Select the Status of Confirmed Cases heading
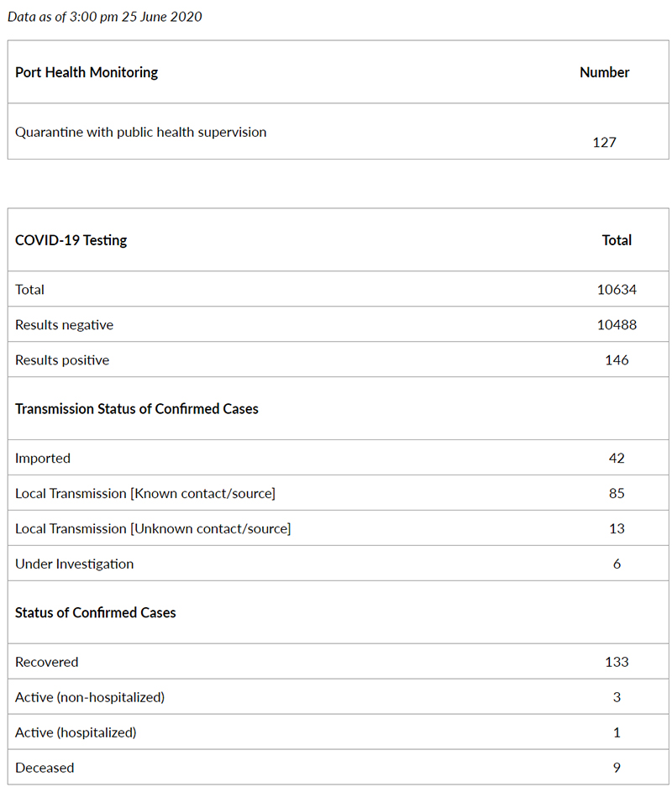Viewport: 672px width, 787px height. pos(96,612)
